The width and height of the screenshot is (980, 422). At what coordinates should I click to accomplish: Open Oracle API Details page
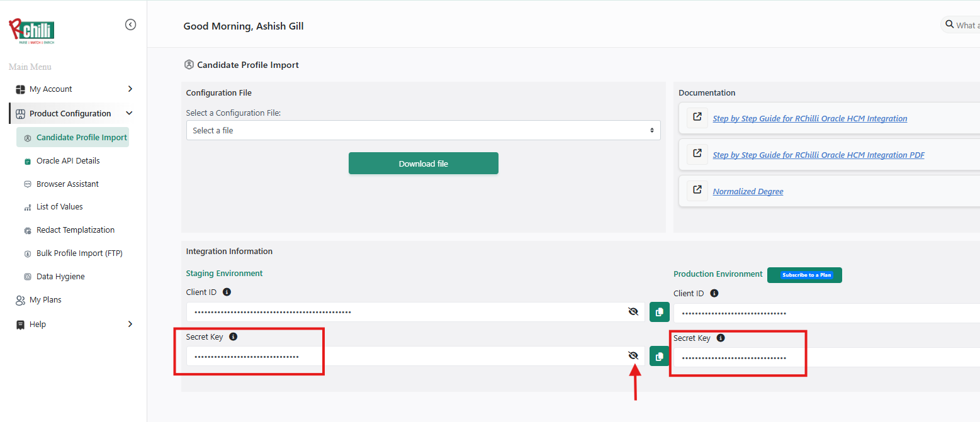(x=68, y=161)
